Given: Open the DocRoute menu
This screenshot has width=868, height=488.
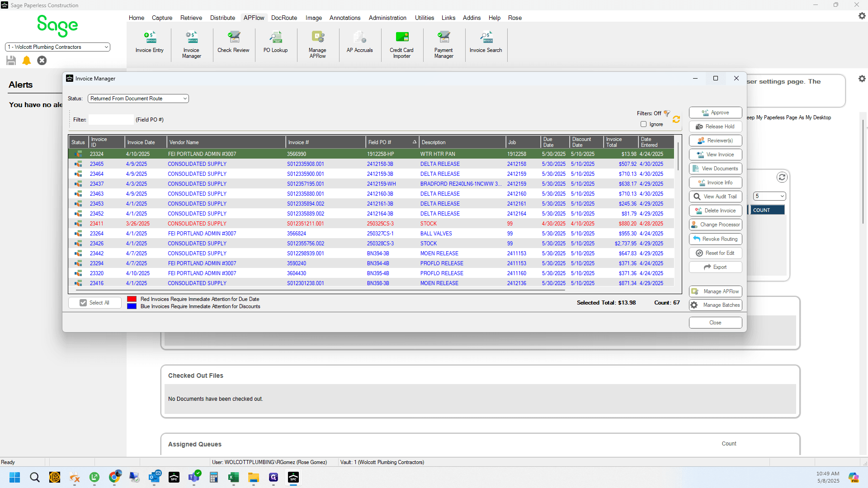Looking at the screenshot, I should tap(284, 18).
